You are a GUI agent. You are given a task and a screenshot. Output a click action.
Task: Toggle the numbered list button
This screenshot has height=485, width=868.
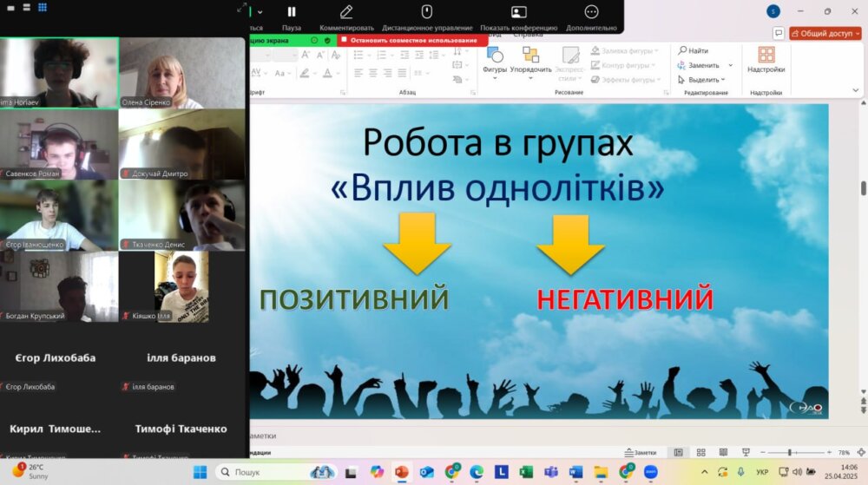click(381, 55)
